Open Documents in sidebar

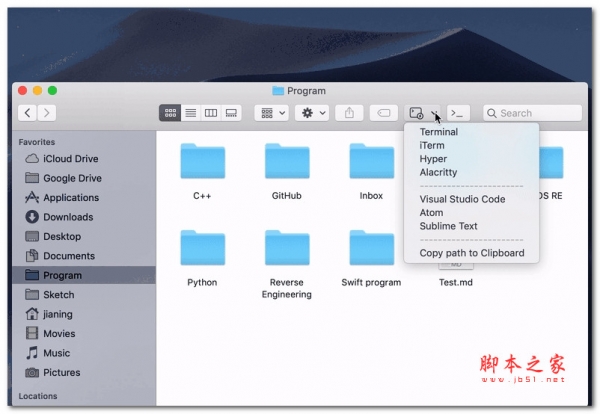(84, 256)
